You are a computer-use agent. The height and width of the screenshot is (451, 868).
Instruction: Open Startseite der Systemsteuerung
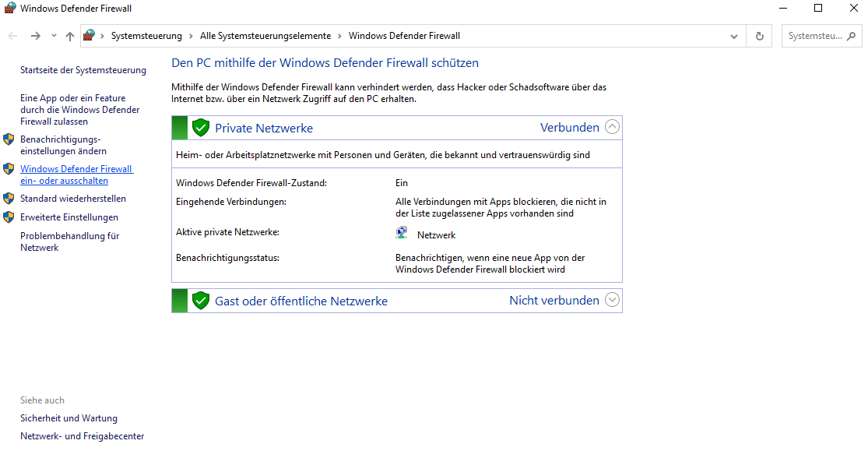pos(83,70)
